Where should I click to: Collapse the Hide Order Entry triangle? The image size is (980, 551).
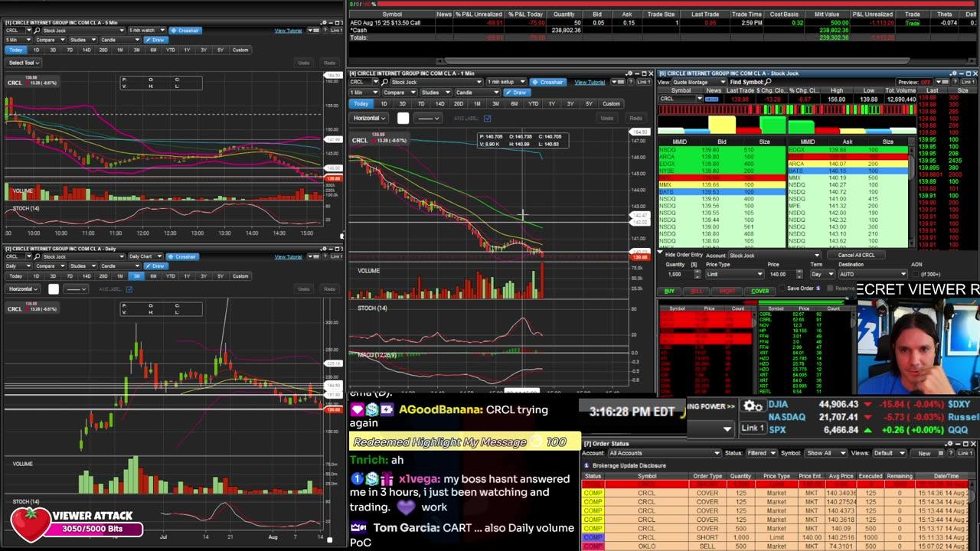point(661,253)
